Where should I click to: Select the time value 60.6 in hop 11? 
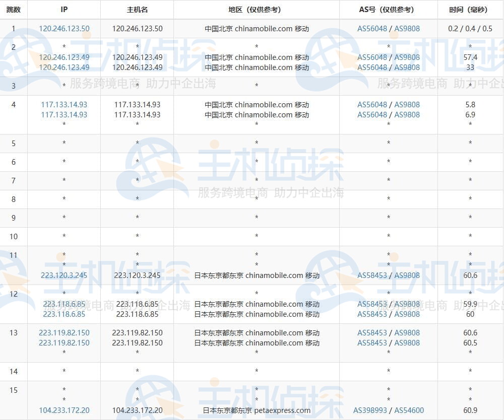tap(470, 275)
